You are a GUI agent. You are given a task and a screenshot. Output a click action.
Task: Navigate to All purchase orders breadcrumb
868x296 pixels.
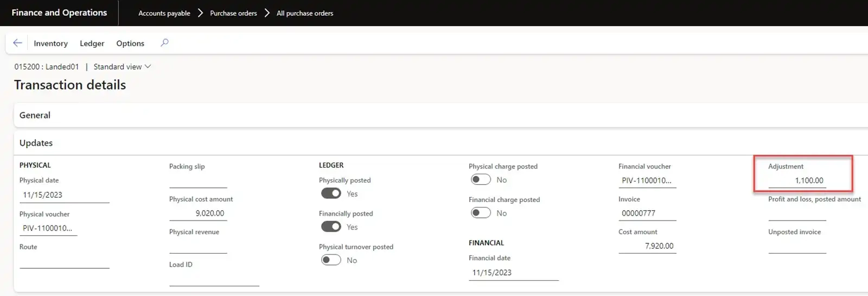[305, 13]
